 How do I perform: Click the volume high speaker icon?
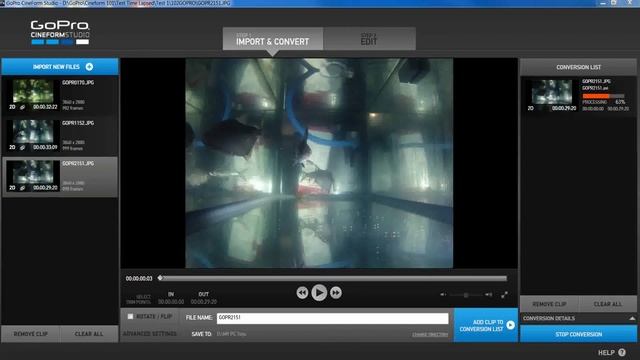[488, 294]
